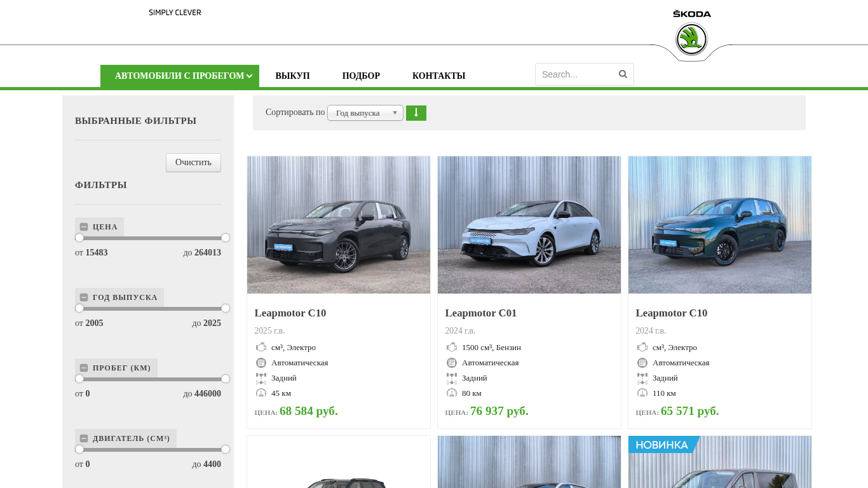Click the ВЫБРАННЫЕ ФИЛЬТРЫ heading
Viewport: 868px width, 488px height.
(136, 121)
